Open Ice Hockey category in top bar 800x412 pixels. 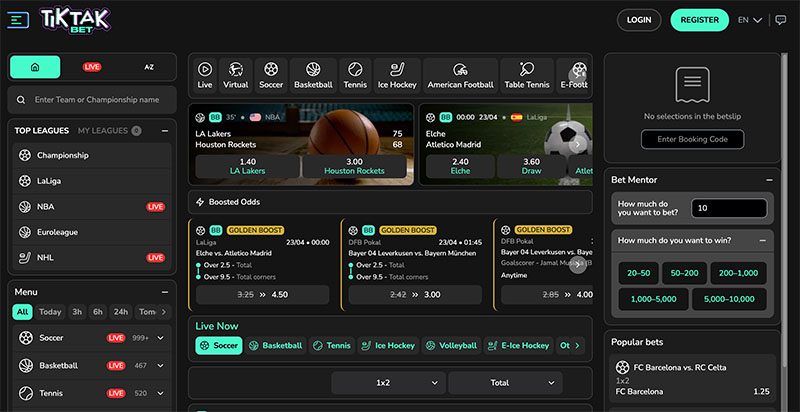[397, 75]
